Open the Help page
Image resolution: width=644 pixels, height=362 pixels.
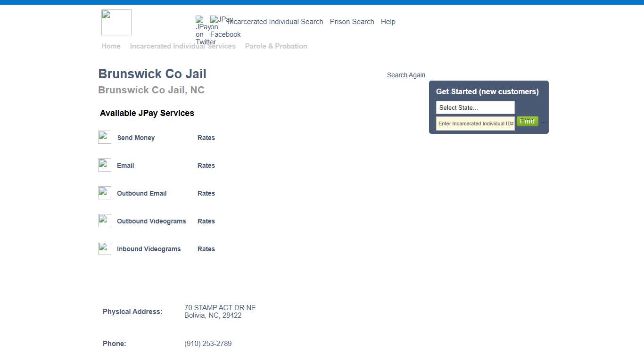pos(388,21)
